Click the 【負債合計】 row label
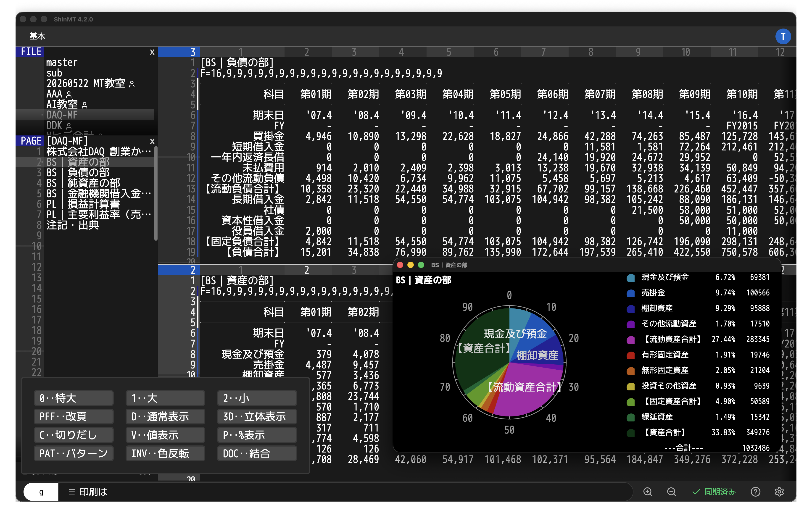This screenshot has width=812, height=521. 253,252
